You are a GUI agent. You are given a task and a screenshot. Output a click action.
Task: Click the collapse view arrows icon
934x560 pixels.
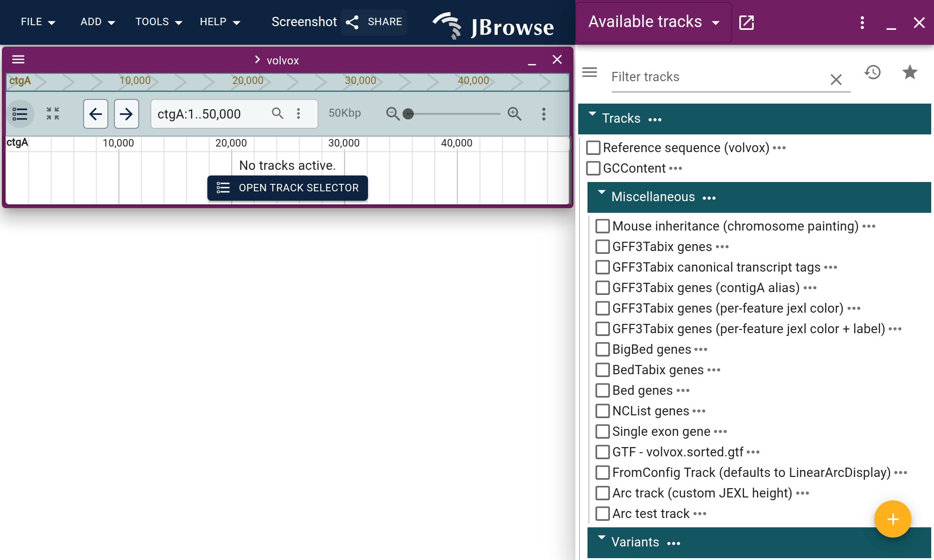[53, 113]
